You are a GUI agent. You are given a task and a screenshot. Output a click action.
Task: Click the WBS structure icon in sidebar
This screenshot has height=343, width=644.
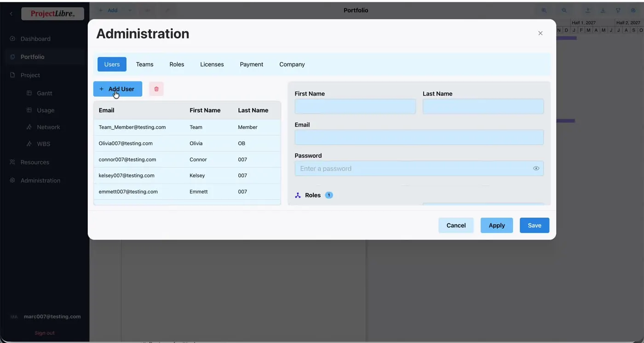[29, 144]
